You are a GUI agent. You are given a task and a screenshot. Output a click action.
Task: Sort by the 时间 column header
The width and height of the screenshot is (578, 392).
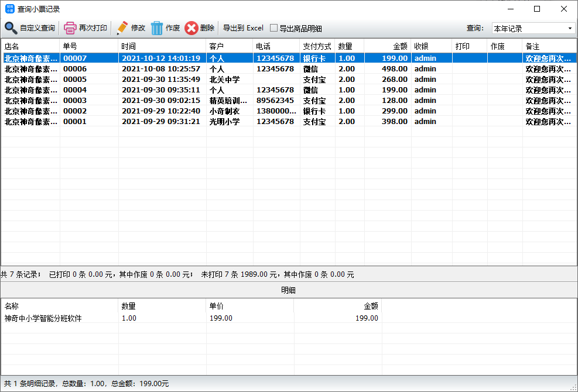click(x=162, y=46)
